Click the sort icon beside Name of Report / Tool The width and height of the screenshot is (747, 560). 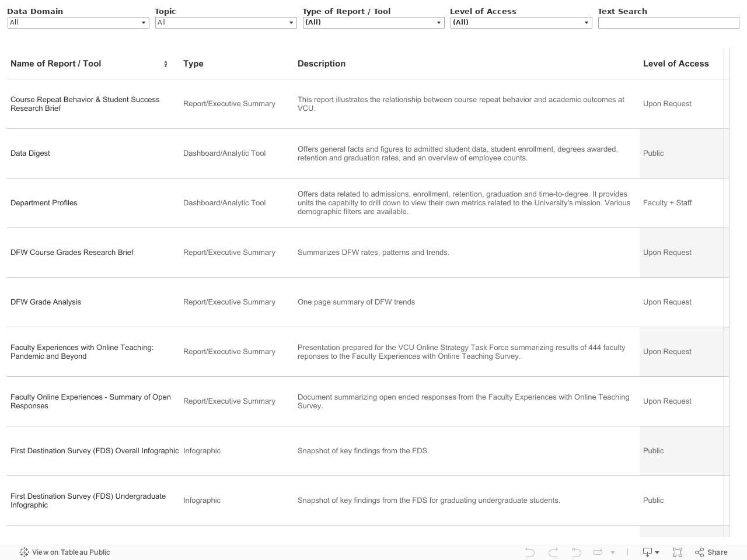click(166, 64)
